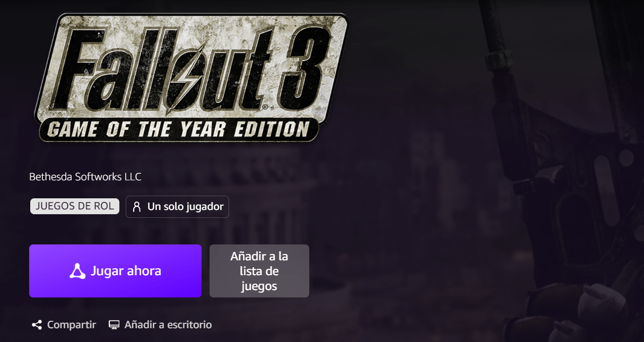Click the person icon in single-player tag
The height and width of the screenshot is (342, 644).
point(137,207)
